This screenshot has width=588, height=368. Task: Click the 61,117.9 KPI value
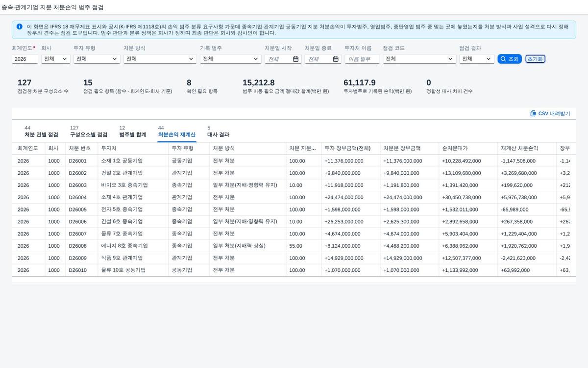360,82
